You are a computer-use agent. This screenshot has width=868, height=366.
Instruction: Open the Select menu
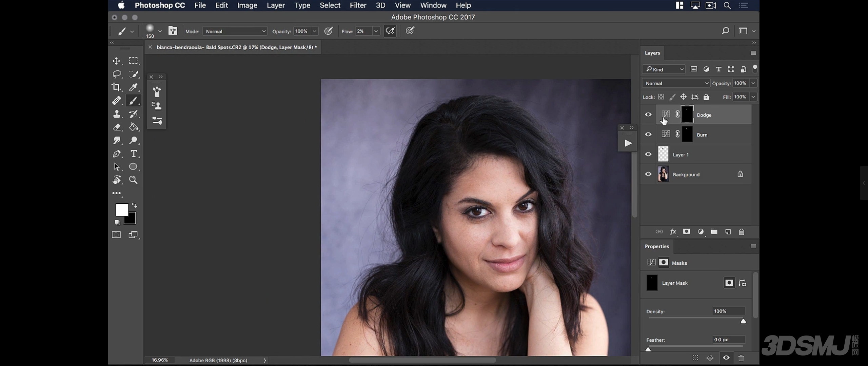click(330, 5)
